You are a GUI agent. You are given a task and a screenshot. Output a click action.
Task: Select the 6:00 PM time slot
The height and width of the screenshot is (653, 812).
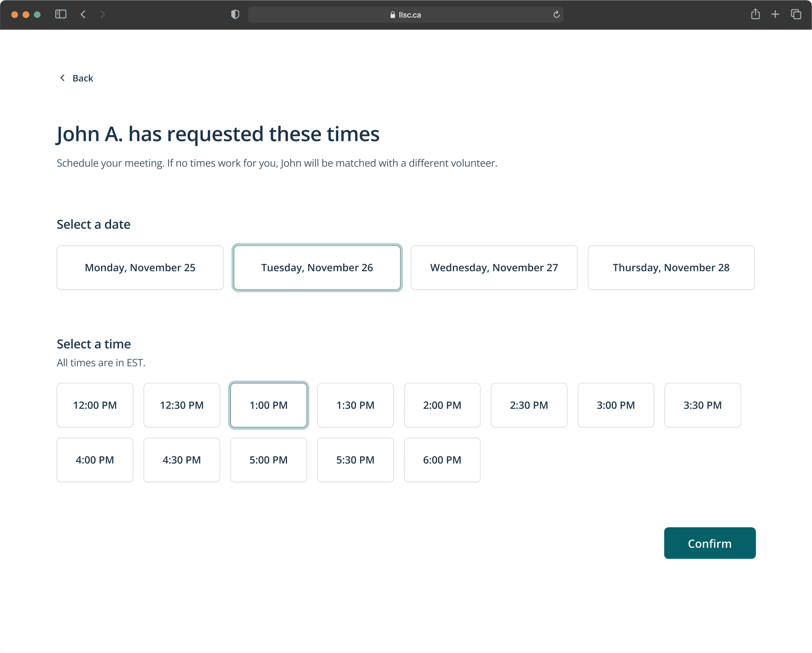click(442, 460)
